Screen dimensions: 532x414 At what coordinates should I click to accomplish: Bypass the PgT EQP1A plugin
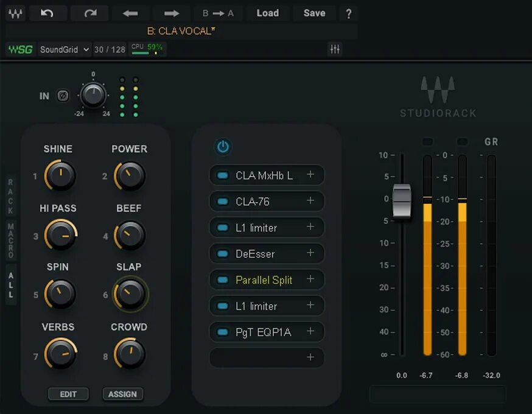click(x=223, y=332)
